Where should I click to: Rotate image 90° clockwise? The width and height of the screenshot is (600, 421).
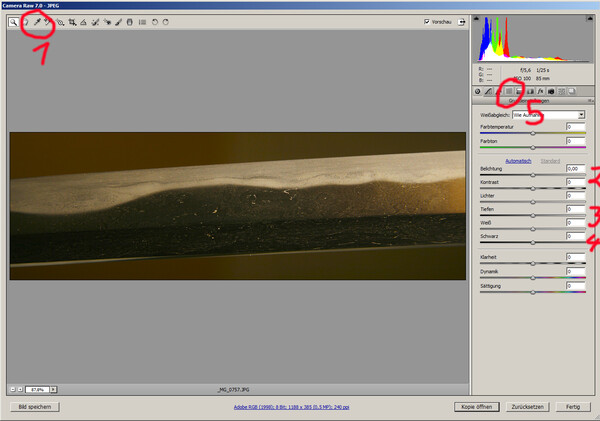click(166, 22)
